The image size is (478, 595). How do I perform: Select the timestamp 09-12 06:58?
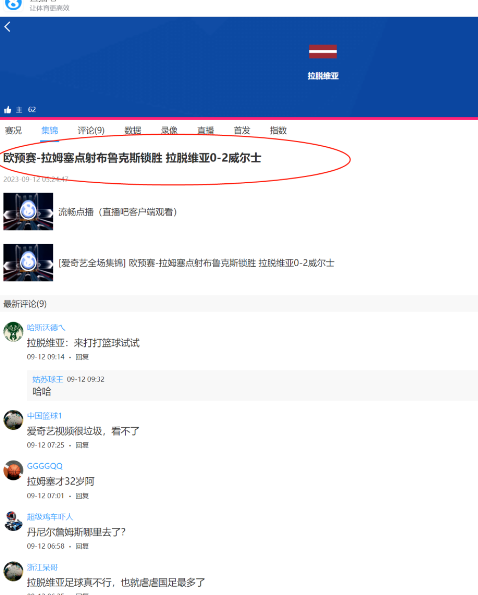tap(46, 546)
